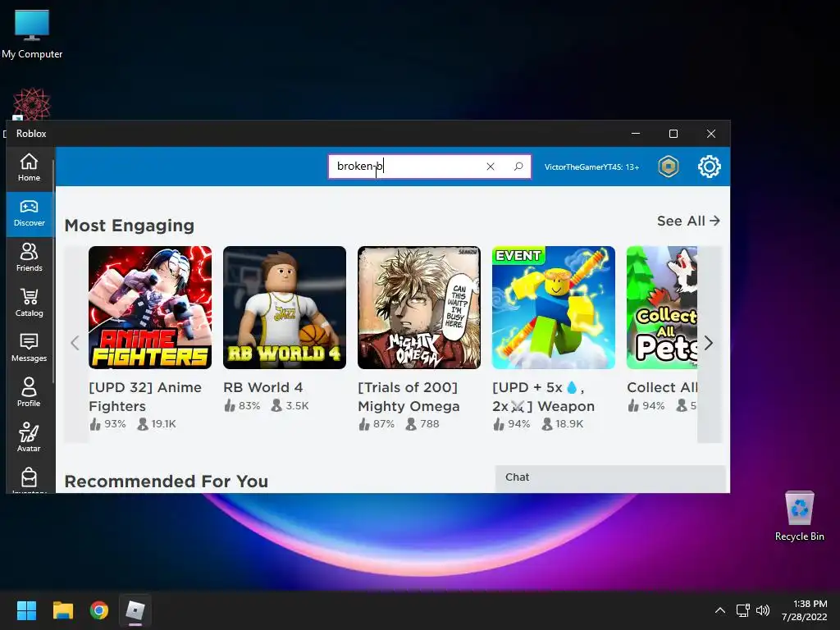Open the Collect All Pets thumbnail

pyautogui.click(x=662, y=308)
